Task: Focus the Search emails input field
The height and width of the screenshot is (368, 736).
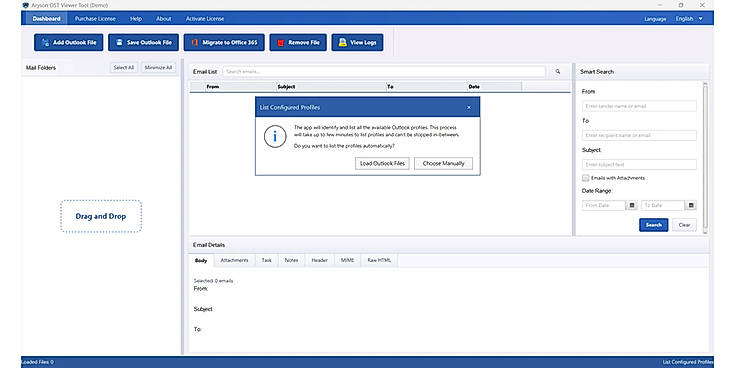Action: [x=384, y=72]
